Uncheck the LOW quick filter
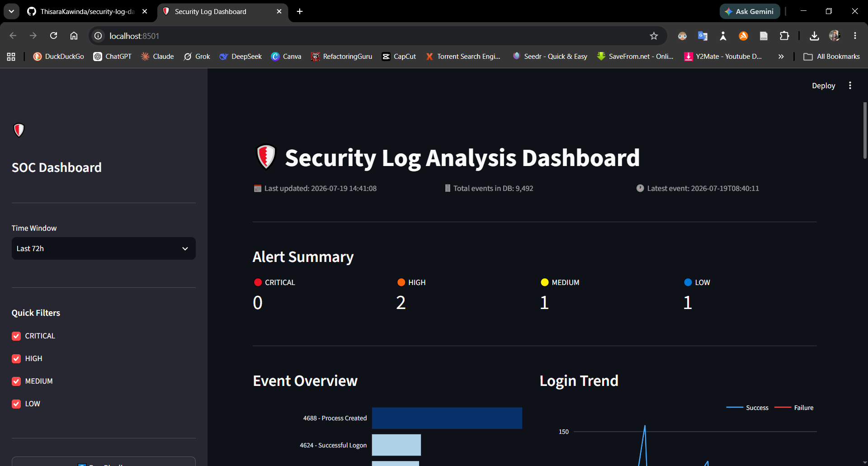 pyautogui.click(x=16, y=404)
